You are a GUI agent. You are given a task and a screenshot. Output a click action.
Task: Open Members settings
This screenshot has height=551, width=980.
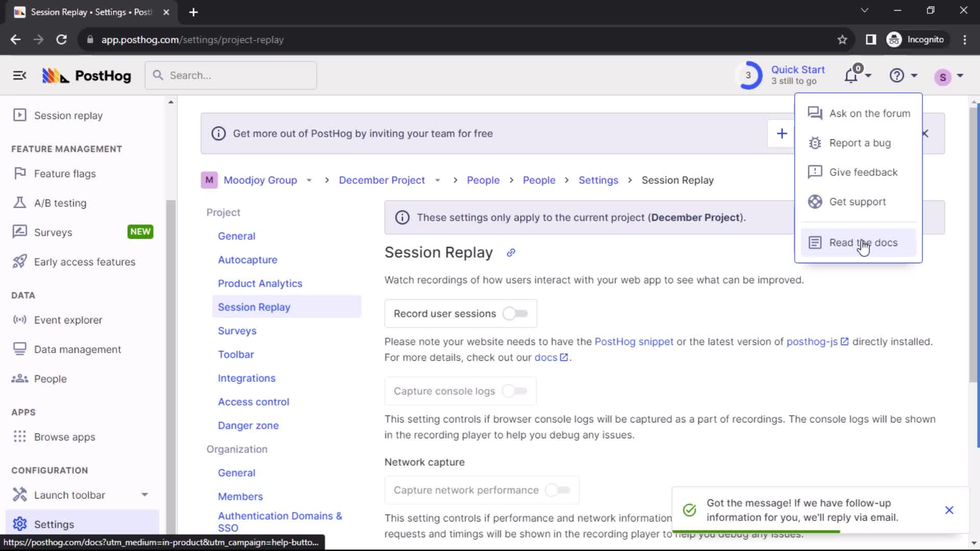240,496
